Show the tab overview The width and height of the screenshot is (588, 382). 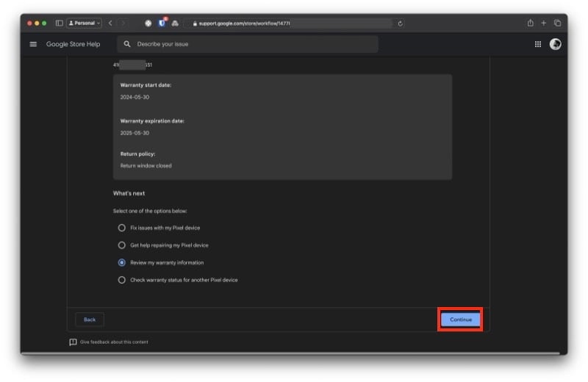558,24
